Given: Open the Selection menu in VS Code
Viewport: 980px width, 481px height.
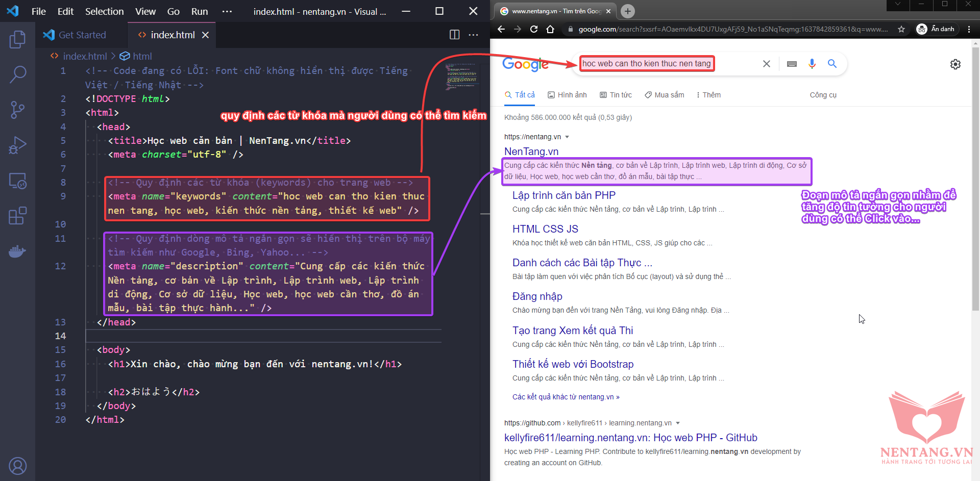Looking at the screenshot, I should [104, 11].
